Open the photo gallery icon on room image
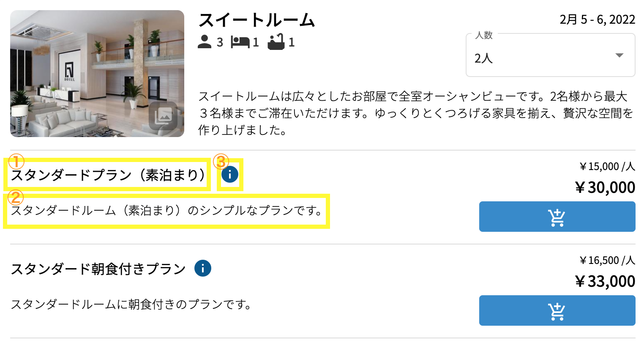Screen dimensions: 644x346 click(x=163, y=115)
